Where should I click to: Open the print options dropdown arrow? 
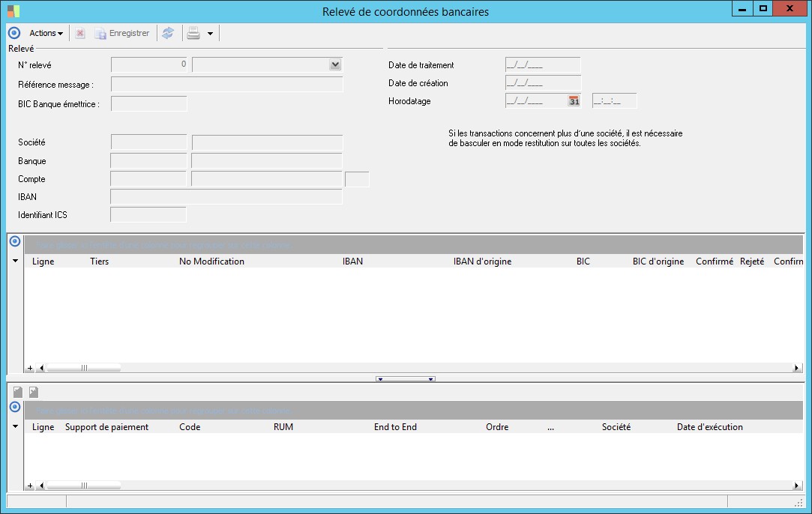point(210,34)
